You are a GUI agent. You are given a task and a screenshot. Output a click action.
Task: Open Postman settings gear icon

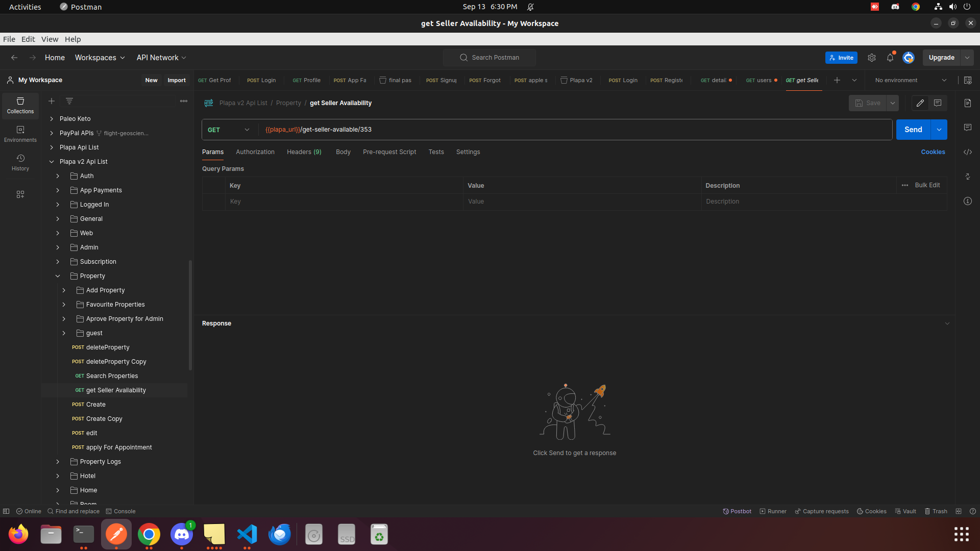[872, 58]
